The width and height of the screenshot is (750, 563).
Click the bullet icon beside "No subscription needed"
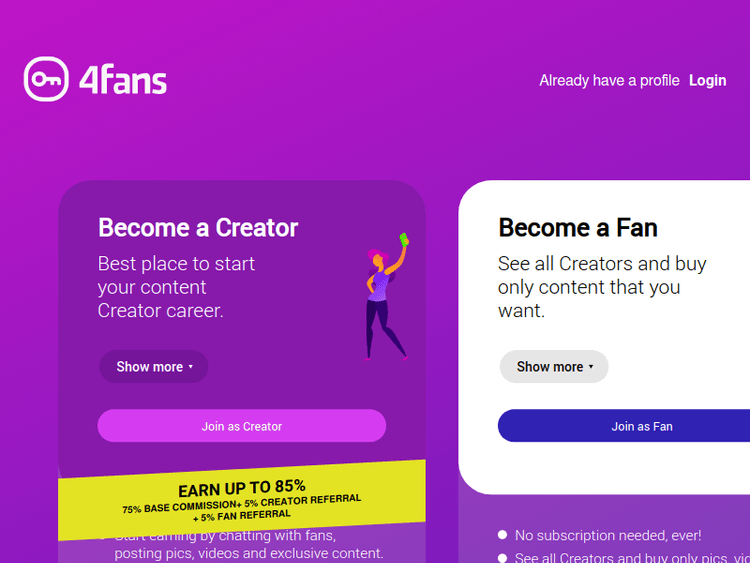point(503,535)
